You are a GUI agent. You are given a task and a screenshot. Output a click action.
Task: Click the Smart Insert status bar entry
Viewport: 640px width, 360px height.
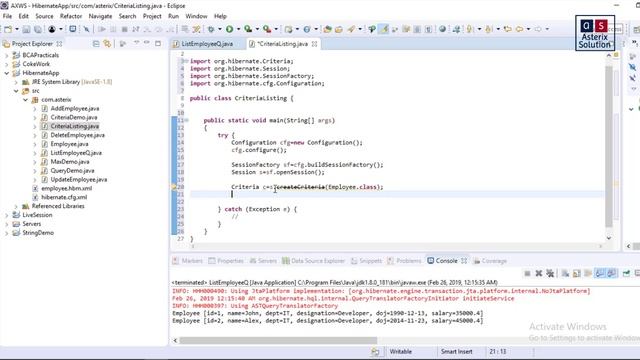456,351
